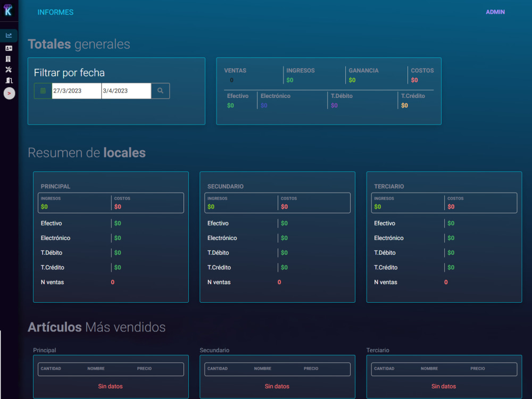This screenshot has width=532, height=399.
Task: Open the reports chart icon in sidebar
Action: coord(9,35)
